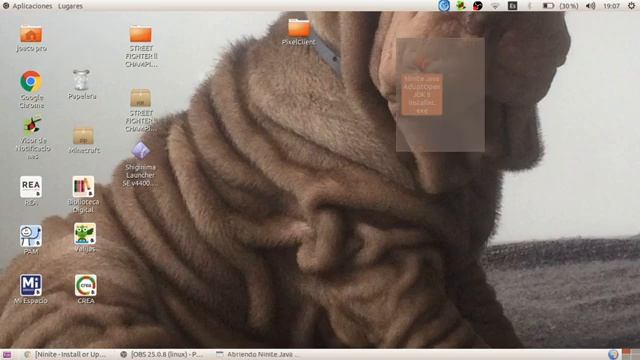Click the 19:07 clock

pyautogui.click(x=611, y=6)
